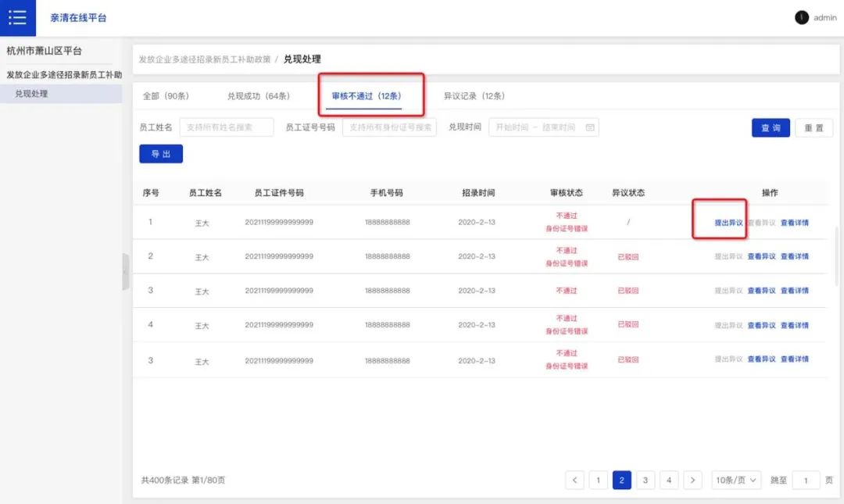Switch to 全部 (90条) tab
The height and width of the screenshot is (504, 844).
pyautogui.click(x=166, y=96)
